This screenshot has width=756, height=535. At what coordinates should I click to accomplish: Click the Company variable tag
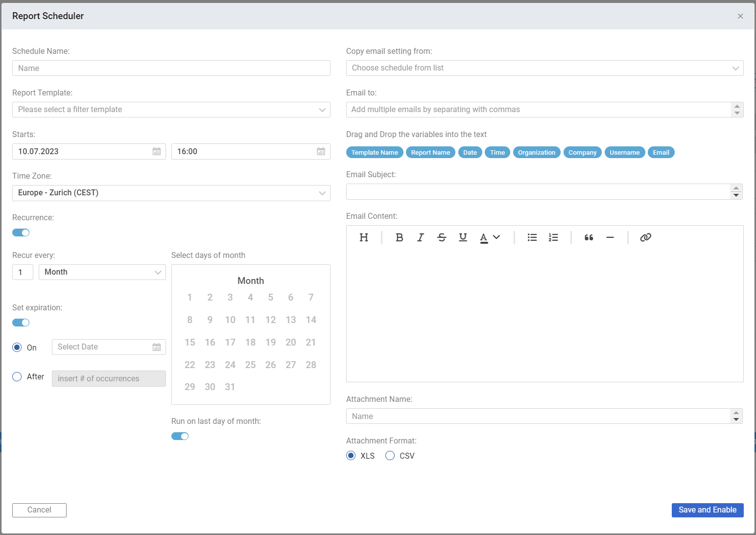583,152
